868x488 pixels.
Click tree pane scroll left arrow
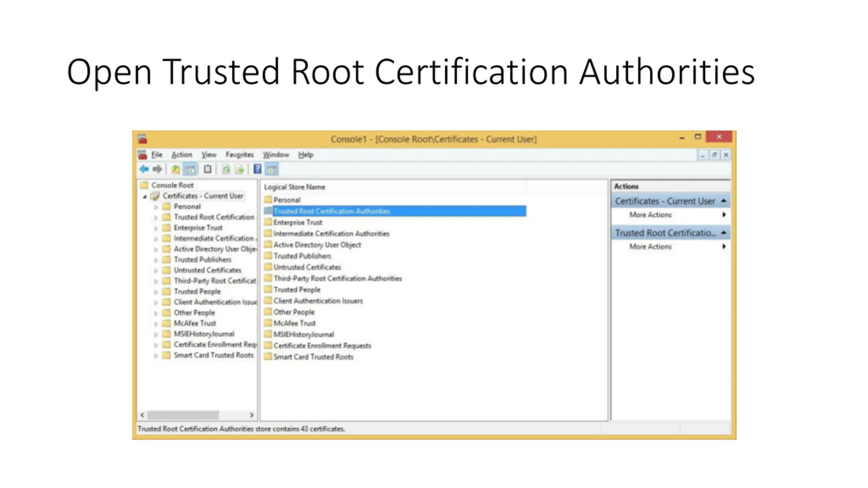coord(142,415)
